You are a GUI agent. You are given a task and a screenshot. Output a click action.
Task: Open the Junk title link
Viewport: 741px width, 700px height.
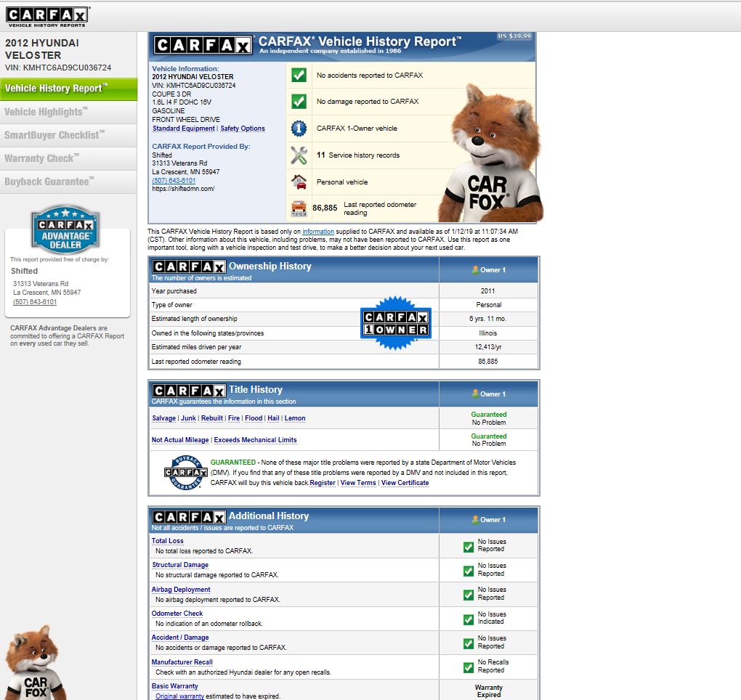(x=188, y=418)
